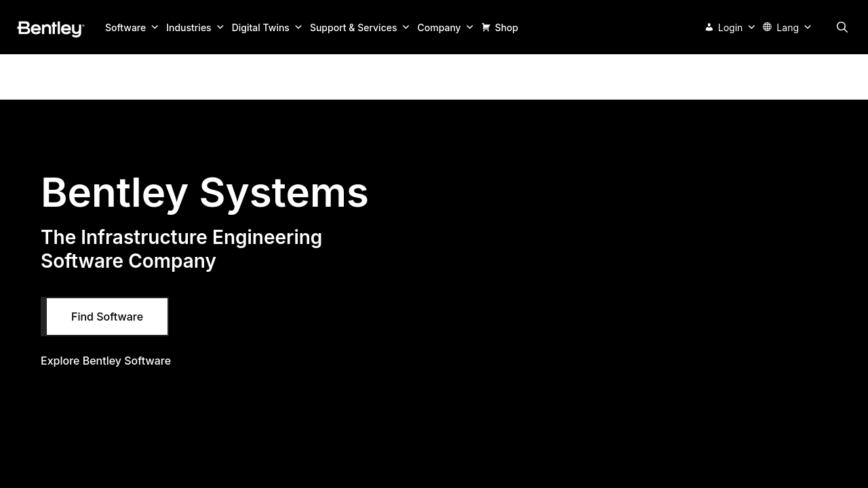This screenshot has height=488, width=868.
Task: Expand the Lang chevron arrow
Action: coord(808,28)
